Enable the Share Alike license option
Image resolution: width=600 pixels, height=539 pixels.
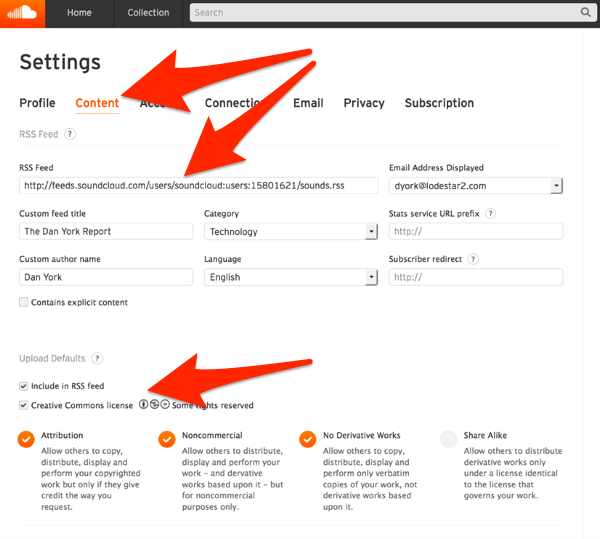tap(448, 439)
